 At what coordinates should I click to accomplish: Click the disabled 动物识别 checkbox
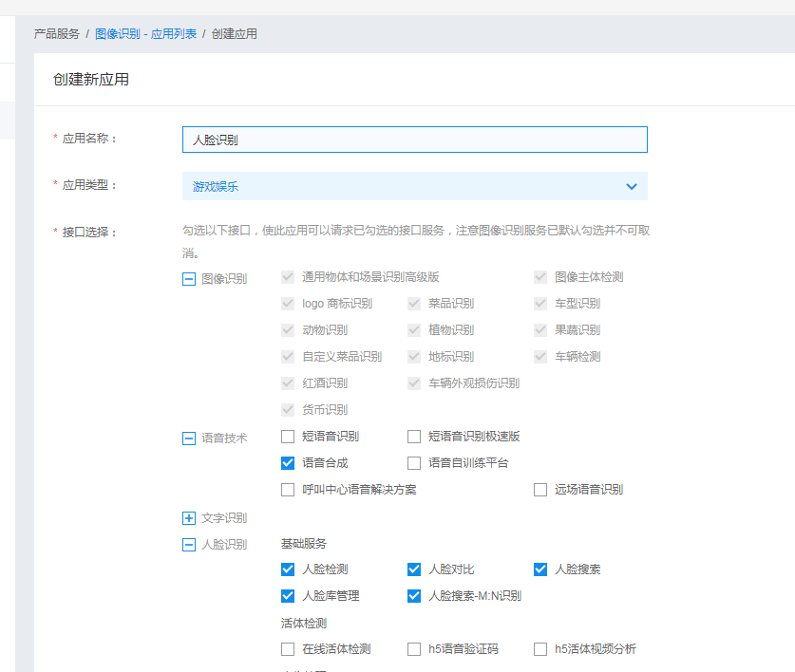pyautogui.click(x=288, y=330)
